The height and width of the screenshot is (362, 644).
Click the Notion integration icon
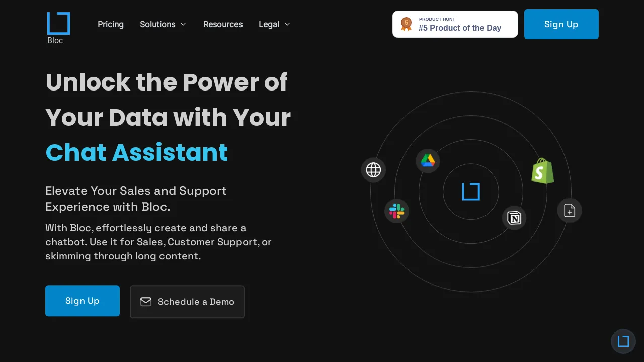click(x=514, y=218)
